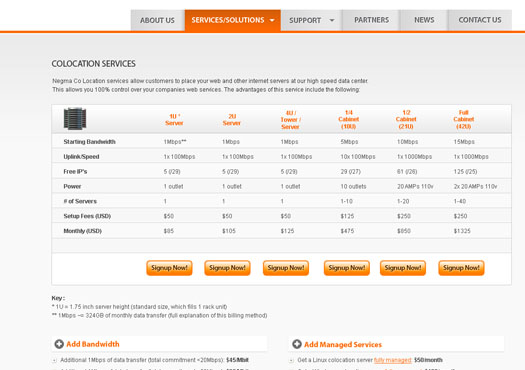Click the '15Mbps' starting bandwidth cell

click(464, 142)
